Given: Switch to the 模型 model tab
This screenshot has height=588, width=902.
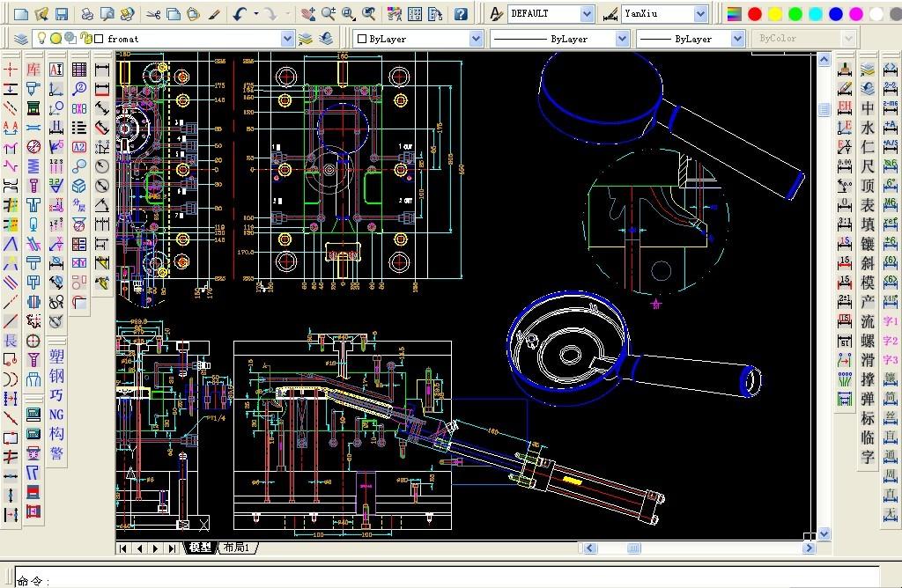Looking at the screenshot, I should point(200,548).
